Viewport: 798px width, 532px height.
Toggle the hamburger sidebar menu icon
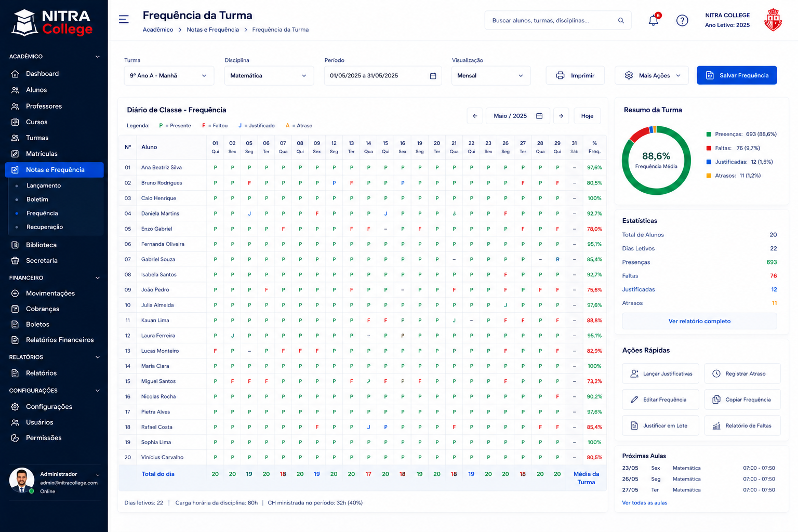click(124, 19)
